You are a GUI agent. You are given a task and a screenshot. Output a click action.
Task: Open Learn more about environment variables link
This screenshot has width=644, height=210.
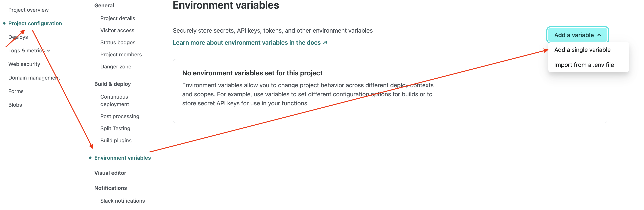point(247,43)
